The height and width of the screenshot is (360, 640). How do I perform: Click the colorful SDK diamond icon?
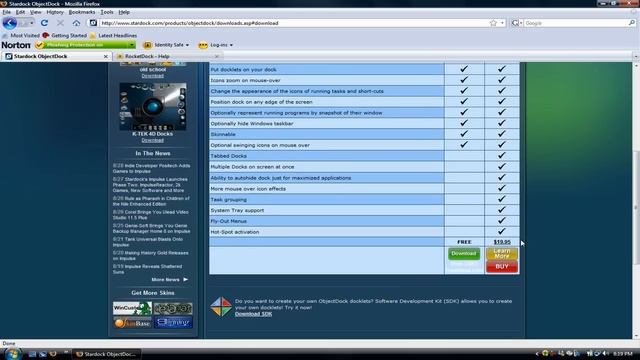click(x=221, y=307)
